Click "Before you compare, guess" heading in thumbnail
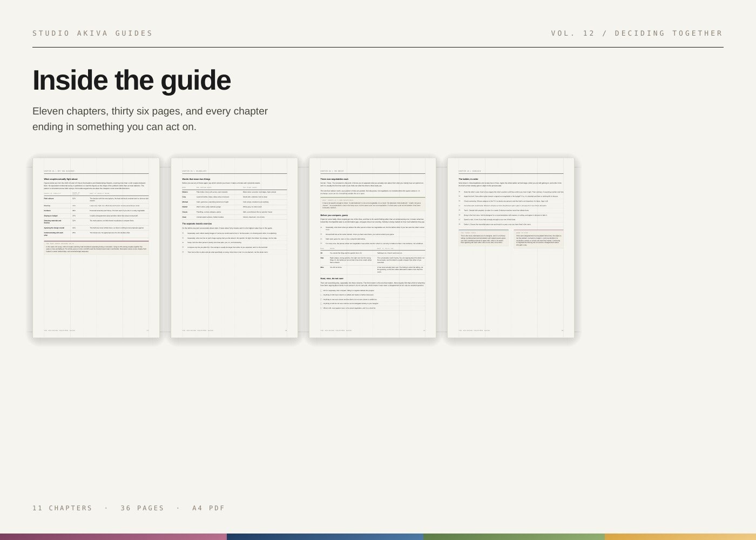756x540 pixels. pos(334,215)
